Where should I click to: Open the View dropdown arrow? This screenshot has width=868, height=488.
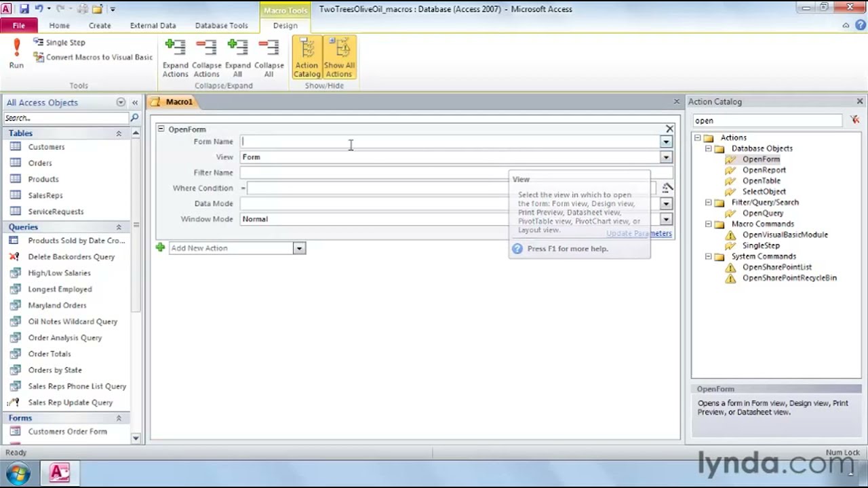click(666, 157)
